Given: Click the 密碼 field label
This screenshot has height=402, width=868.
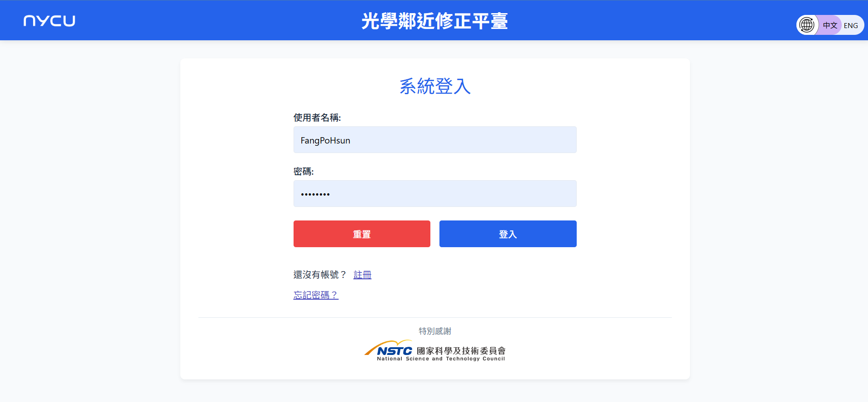Looking at the screenshot, I should [303, 172].
